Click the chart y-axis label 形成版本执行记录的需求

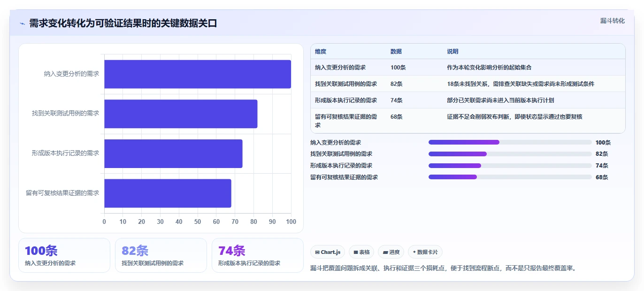pos(66,153)
